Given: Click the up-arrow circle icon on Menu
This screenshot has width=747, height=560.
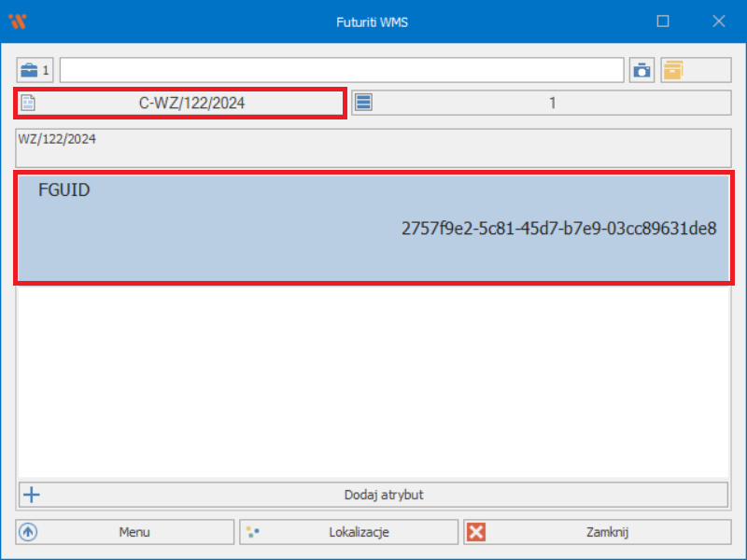Looking at the screenshot, I should click(28, 532).
